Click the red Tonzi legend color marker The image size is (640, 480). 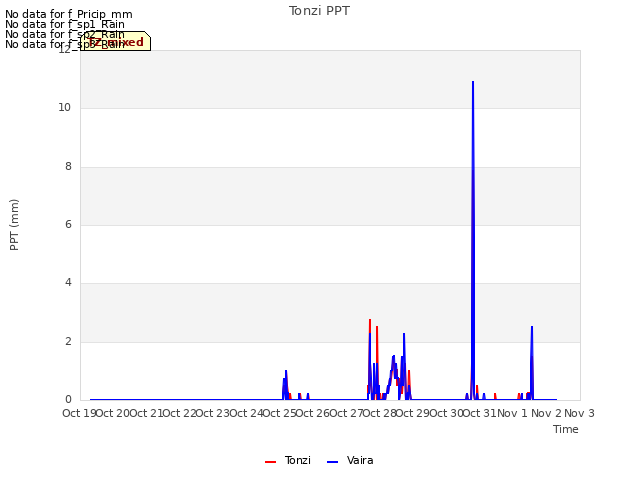pyautogui.click(x=270, y=462)
